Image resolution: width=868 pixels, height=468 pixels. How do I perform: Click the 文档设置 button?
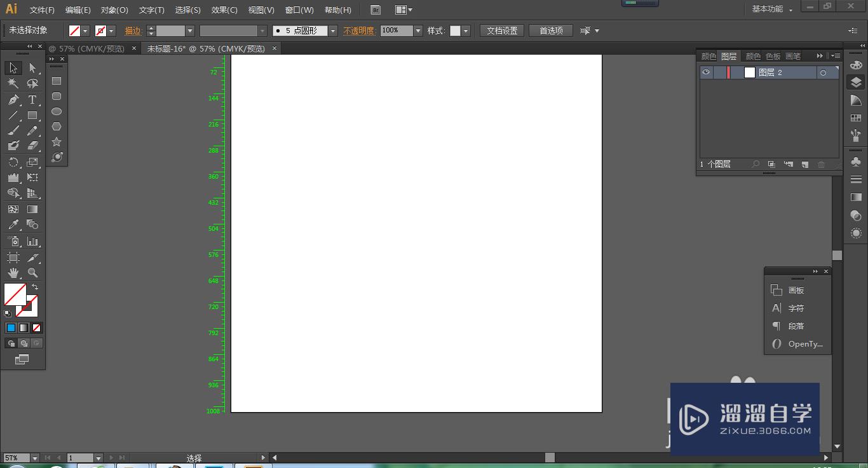coord(502,31)
